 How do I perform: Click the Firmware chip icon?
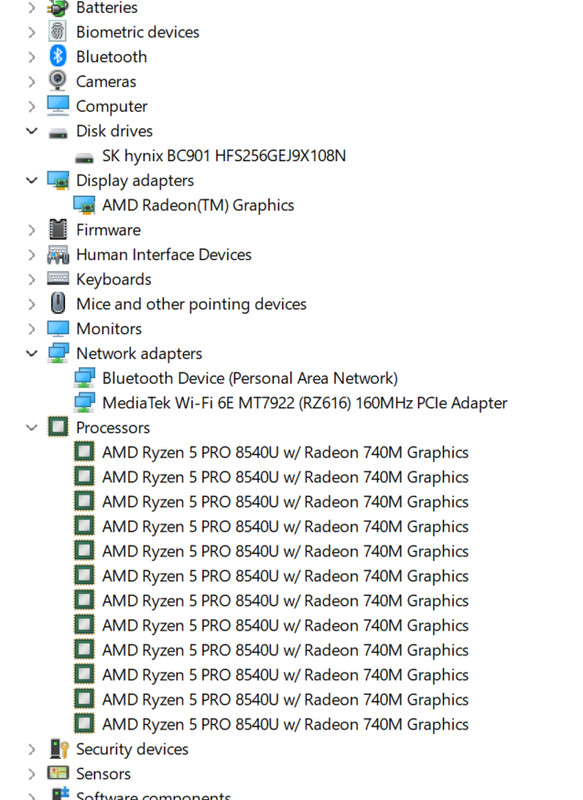[58, 230]
